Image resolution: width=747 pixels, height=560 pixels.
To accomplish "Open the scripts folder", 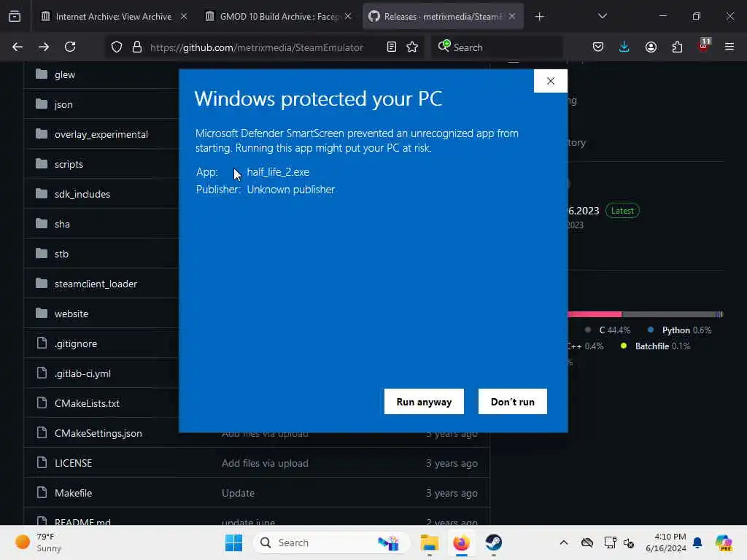I will point(69,164).
